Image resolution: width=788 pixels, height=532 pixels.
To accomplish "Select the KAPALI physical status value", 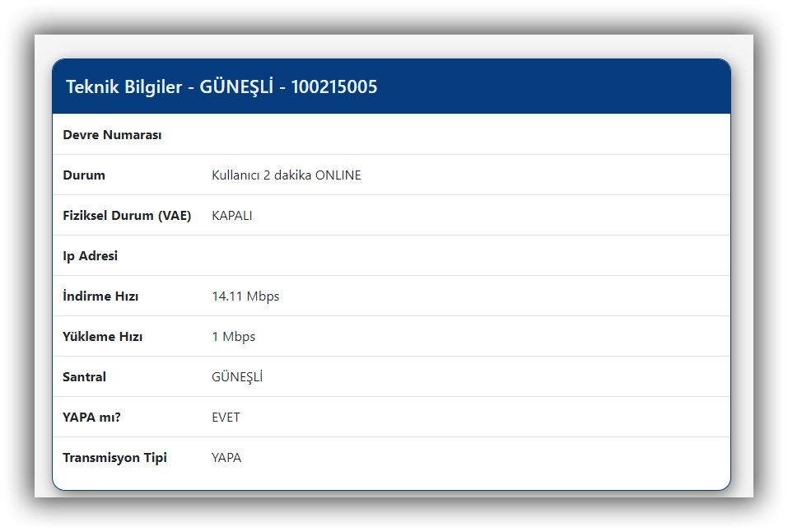I will (x=231, y=216).
